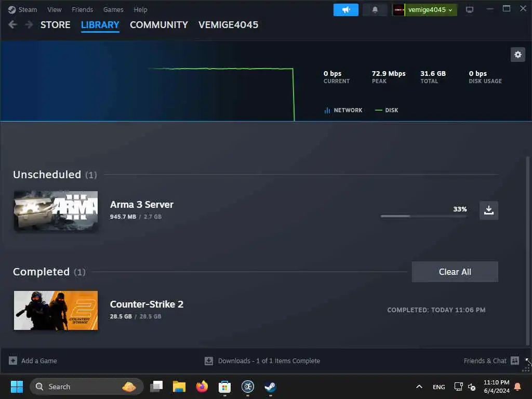Image resolution: width=532 pixels, height=399 pixels.
Task: Click the DISK graph legend
Action: (387, 110)
